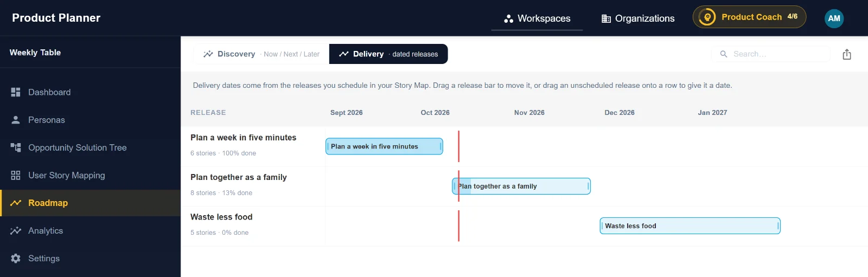Click the Personas person icon
Viewport: 868px width, 277px height.
tap(16, 120)
